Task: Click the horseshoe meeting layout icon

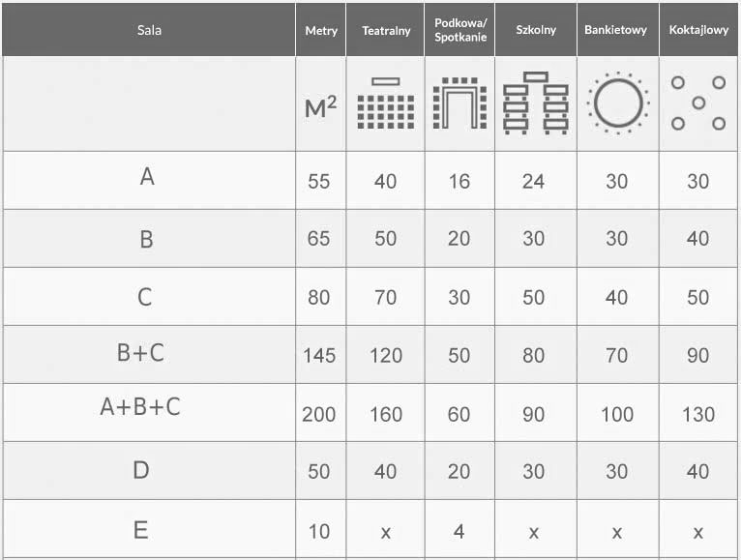Action: tap(459, 103)
